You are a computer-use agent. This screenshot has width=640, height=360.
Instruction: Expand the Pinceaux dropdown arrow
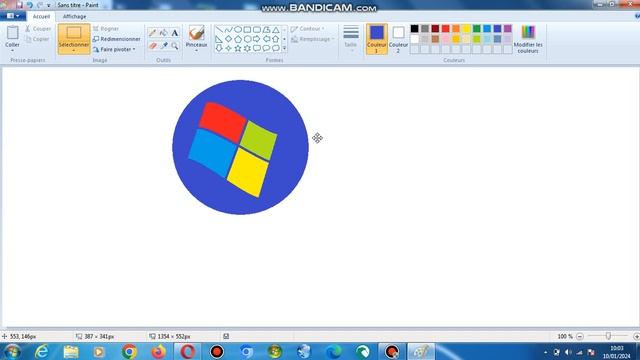(x=196, y=51)
